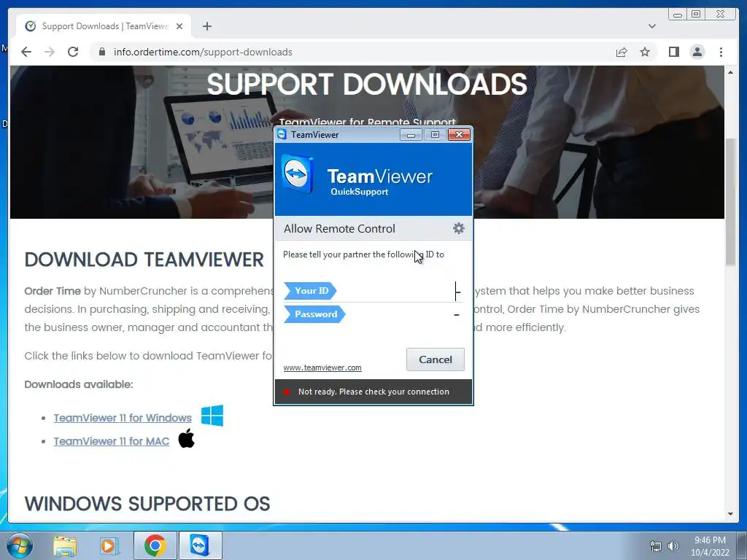Screen dimensions: 747x560
Task: Click page scrollbar down arrow
Action: tap(730, 514)
